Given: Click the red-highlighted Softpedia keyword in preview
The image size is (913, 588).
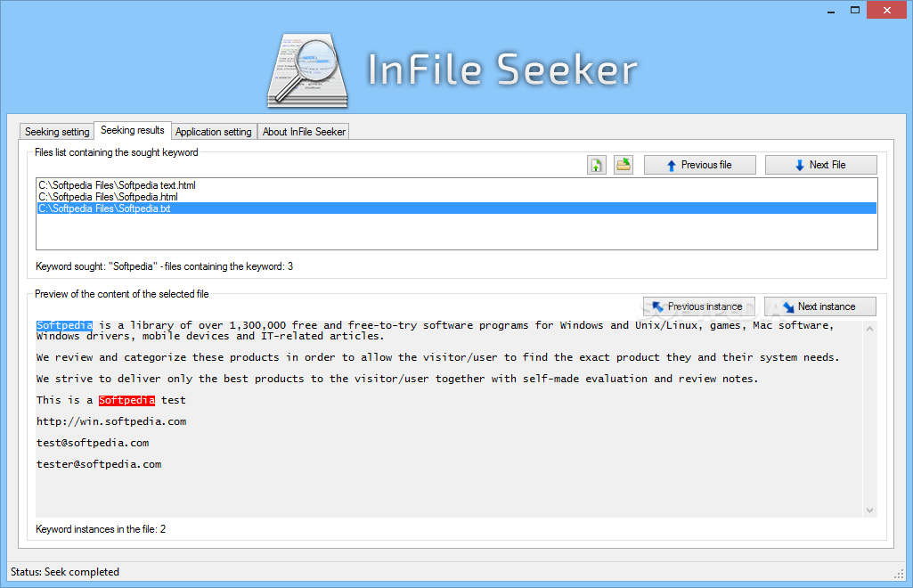Looking at the screenshot, I should 127,400.
